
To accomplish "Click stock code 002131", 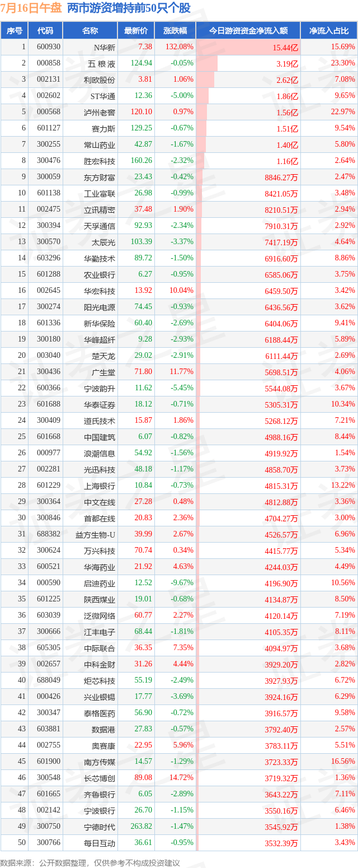I will click(49, 80).
